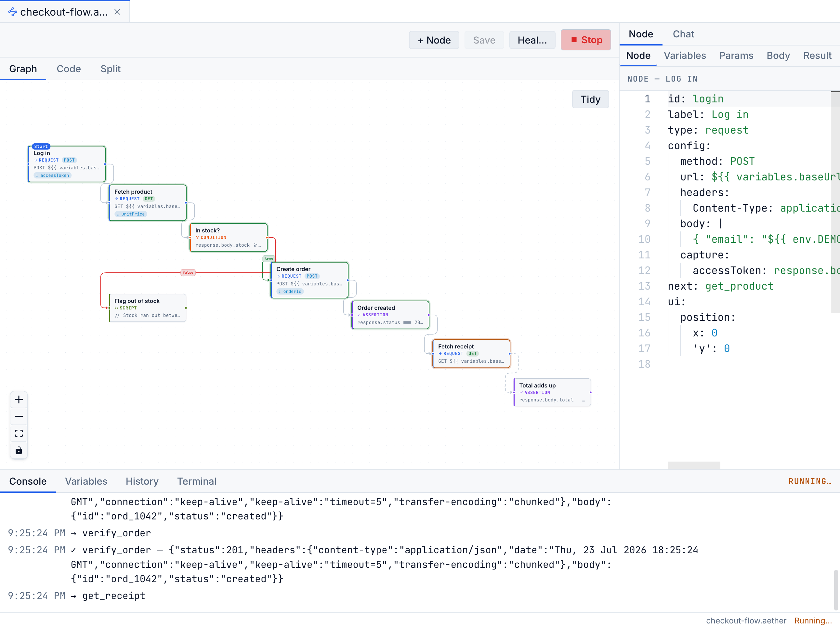
Task: Click the true edge label
Action: 269,258
